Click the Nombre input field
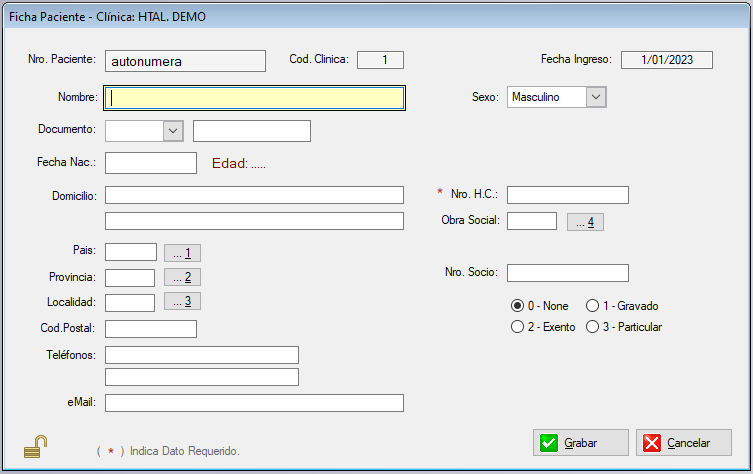 pos(255,98)
